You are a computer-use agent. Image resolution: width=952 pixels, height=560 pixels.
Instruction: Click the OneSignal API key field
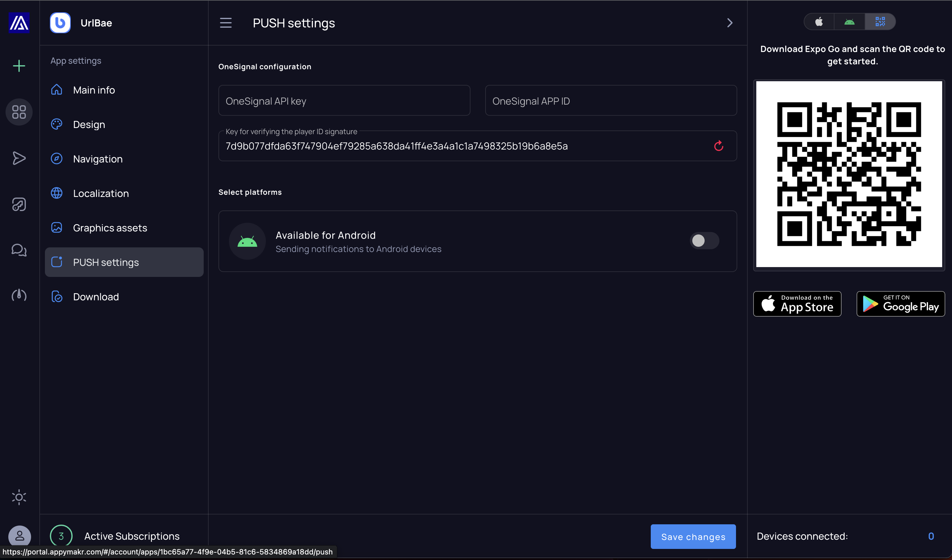344,101
